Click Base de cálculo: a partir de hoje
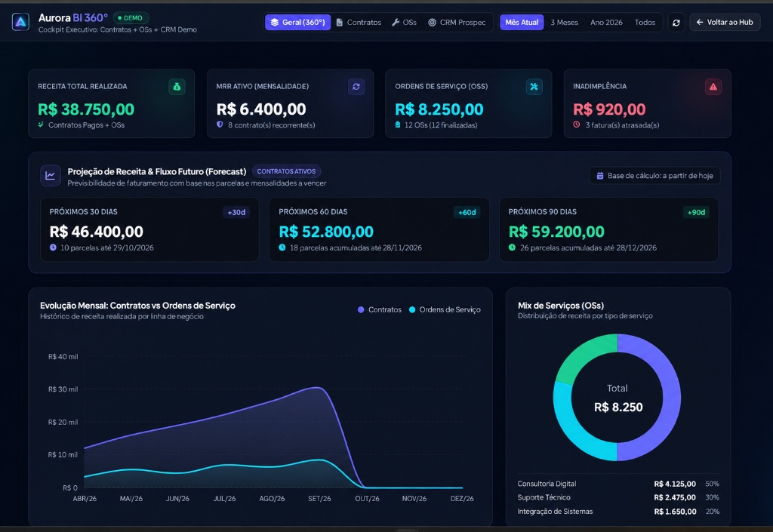773x532 pixels. [x=654, y=176]
